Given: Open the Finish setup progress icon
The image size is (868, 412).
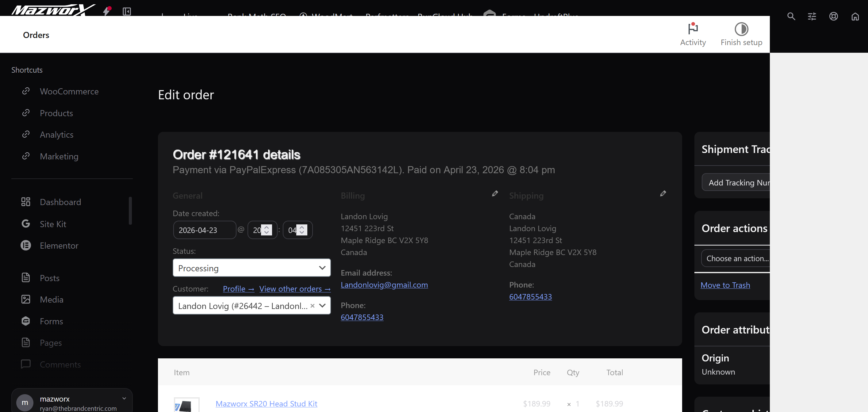Looking at the screenshot, I should (x=741, y=34).
